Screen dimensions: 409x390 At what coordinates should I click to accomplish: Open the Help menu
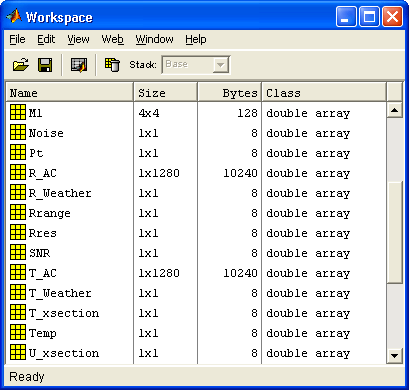(196, 39)
